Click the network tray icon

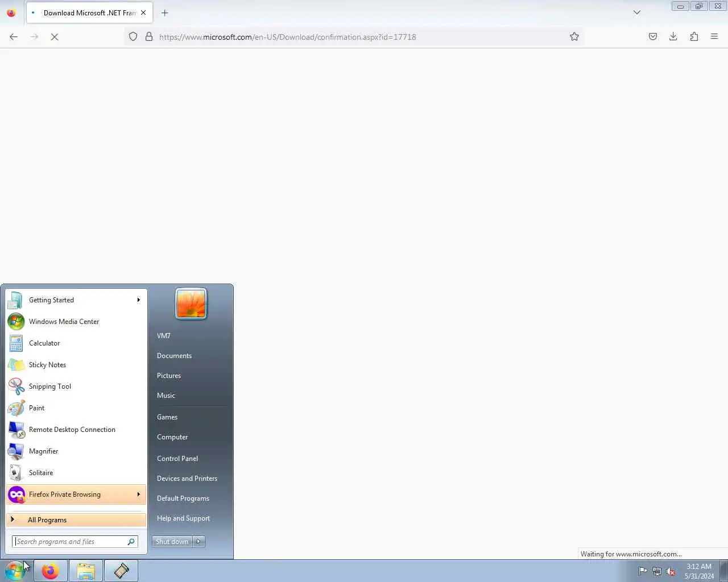[657, 571]
